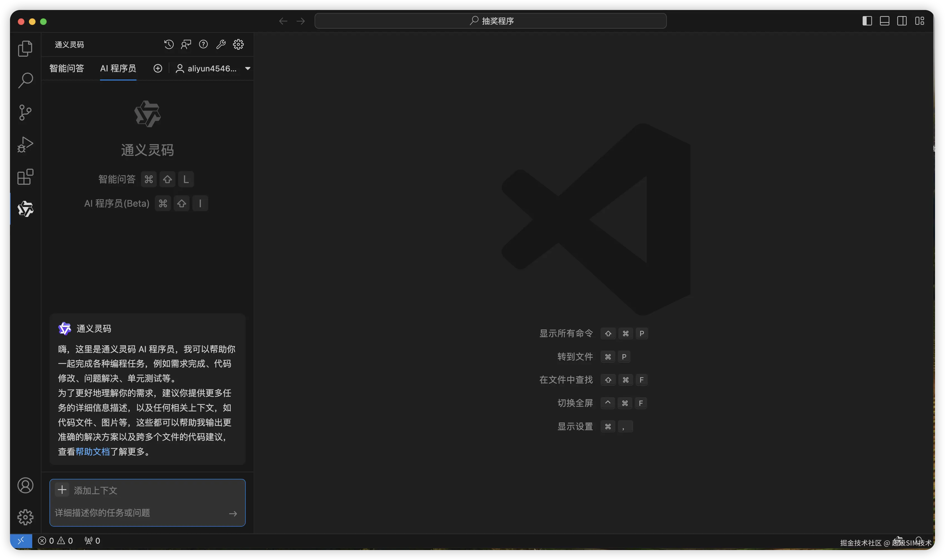Click the AI 程序员(Beta) shortcut label
This screenshot has height=560, width=945.
[x=117, y=204]
